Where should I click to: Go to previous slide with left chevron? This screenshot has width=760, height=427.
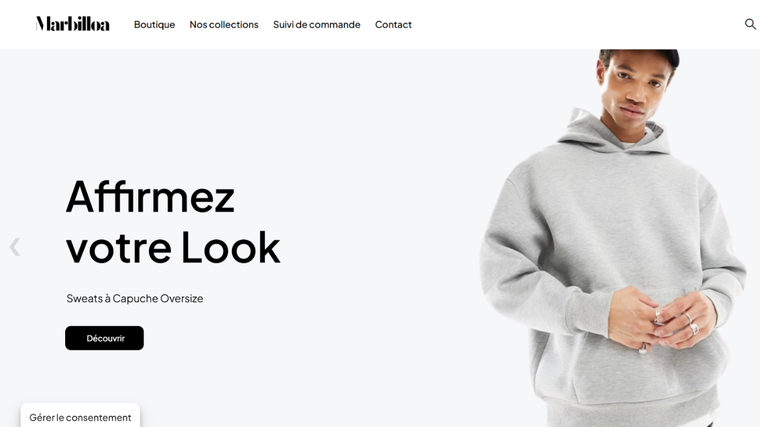[x=15, y=247]
